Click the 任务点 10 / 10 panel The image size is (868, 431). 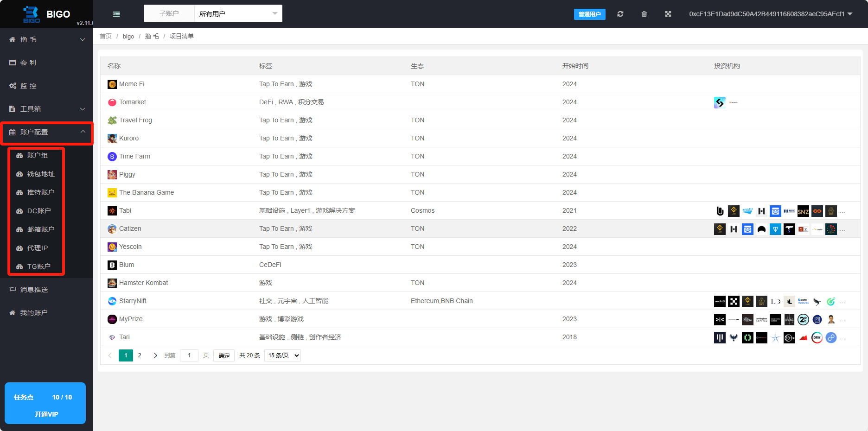tap(45, 403)
